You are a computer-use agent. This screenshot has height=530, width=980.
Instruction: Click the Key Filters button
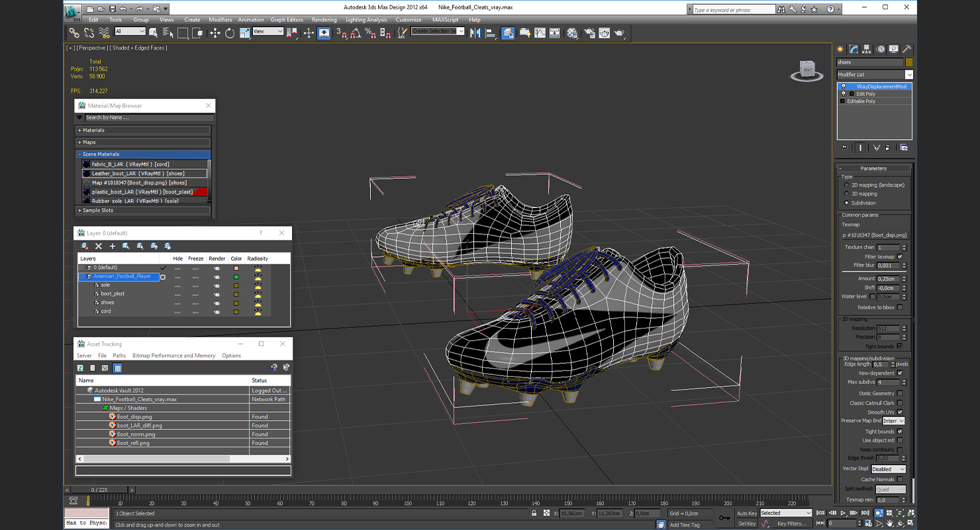click(x=792, y=523)
